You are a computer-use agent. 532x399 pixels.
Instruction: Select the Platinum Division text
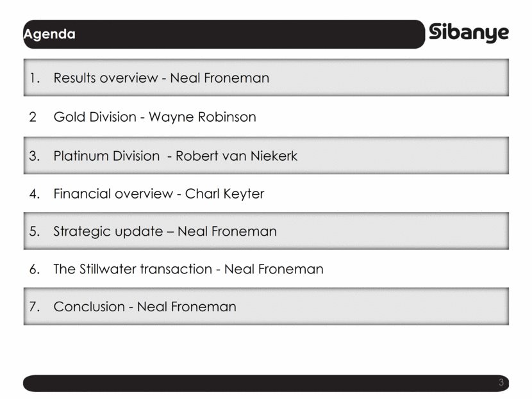106,156
